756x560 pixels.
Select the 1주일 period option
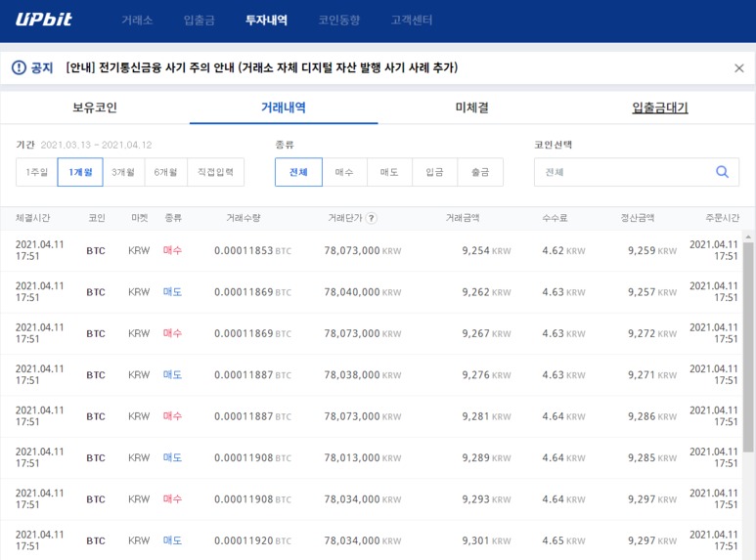(36, 172)
